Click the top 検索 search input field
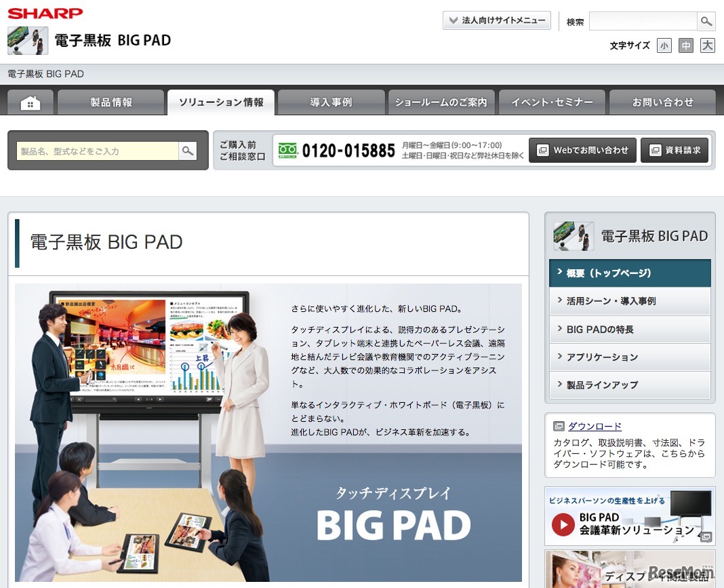Screen dimensions: 724x588 (643, 21)
